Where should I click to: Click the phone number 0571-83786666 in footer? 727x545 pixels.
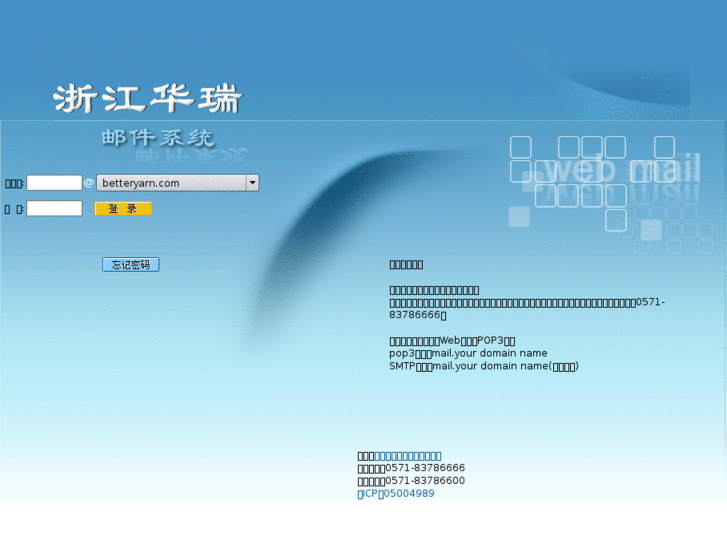pyautogui.click(x=425, y=468)
